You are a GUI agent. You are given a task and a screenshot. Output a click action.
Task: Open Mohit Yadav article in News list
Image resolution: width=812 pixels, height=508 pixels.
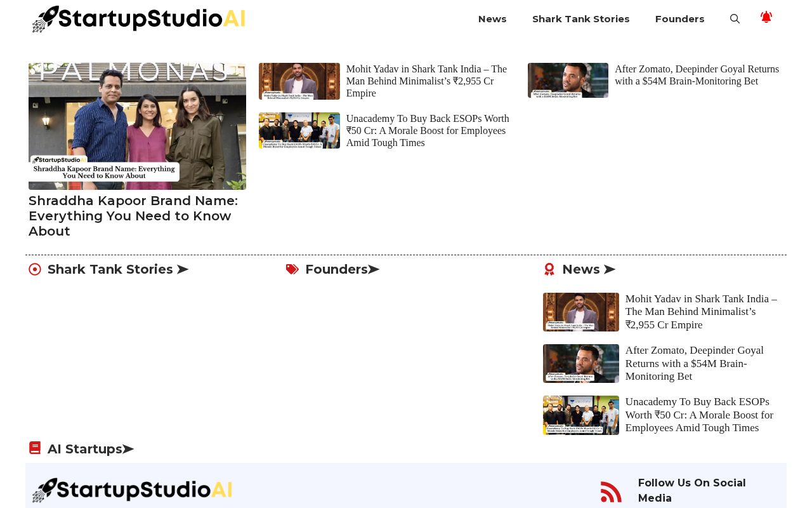click(701, 312)
